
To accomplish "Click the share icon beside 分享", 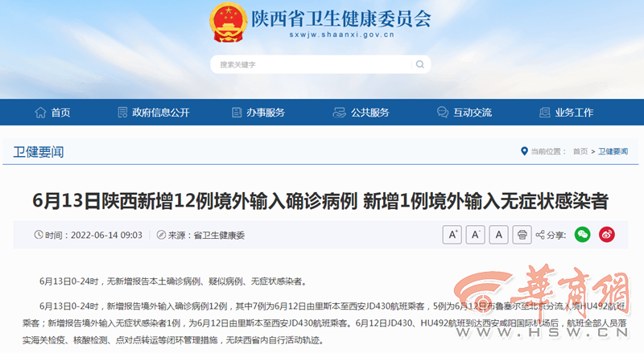I will point(540,235).
